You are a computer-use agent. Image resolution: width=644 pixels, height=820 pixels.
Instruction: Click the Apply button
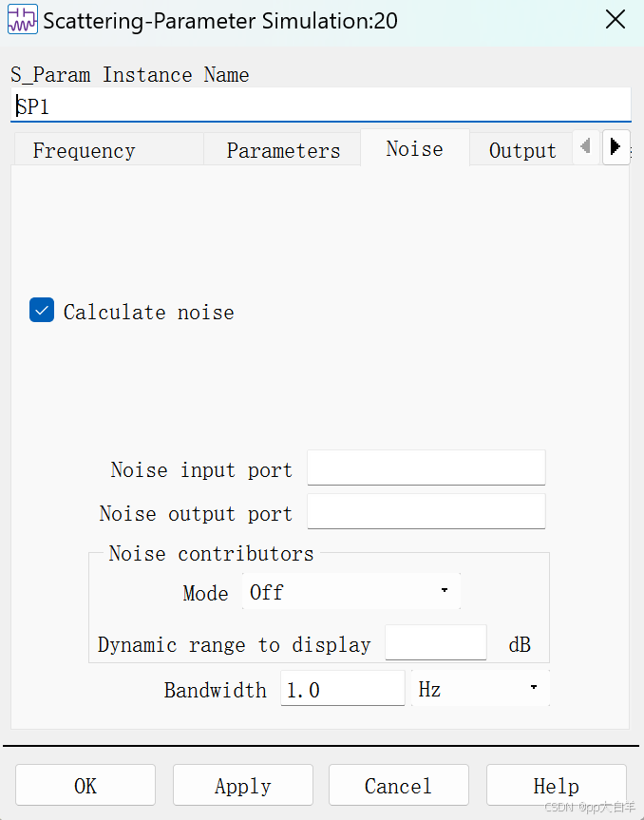(242, 786)
